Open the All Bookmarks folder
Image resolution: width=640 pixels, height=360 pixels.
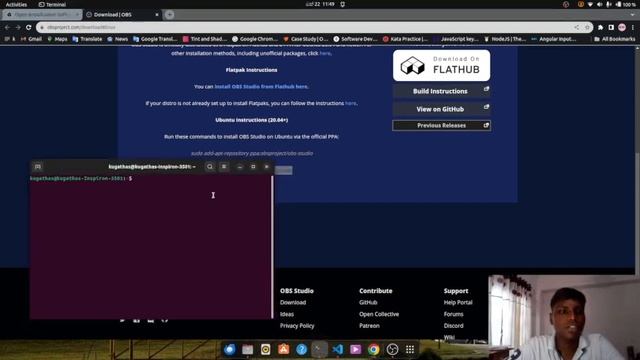(615, 39)
